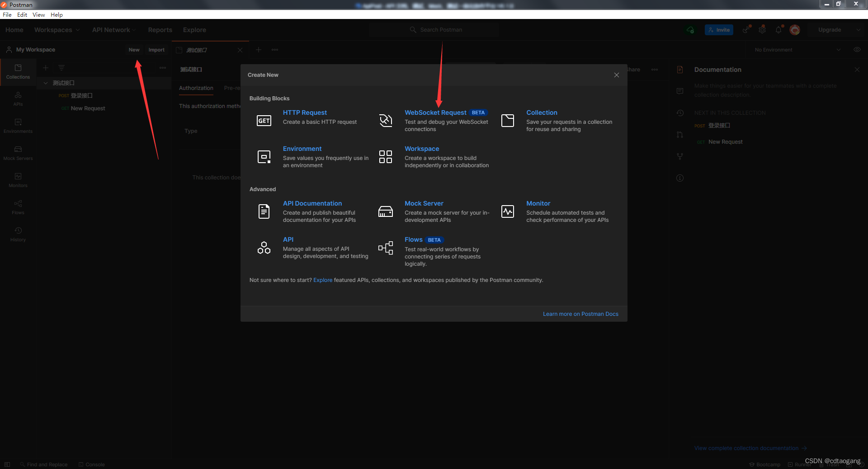
Task: Open Learn more on Postman Docs
Action: pos(580,314)
